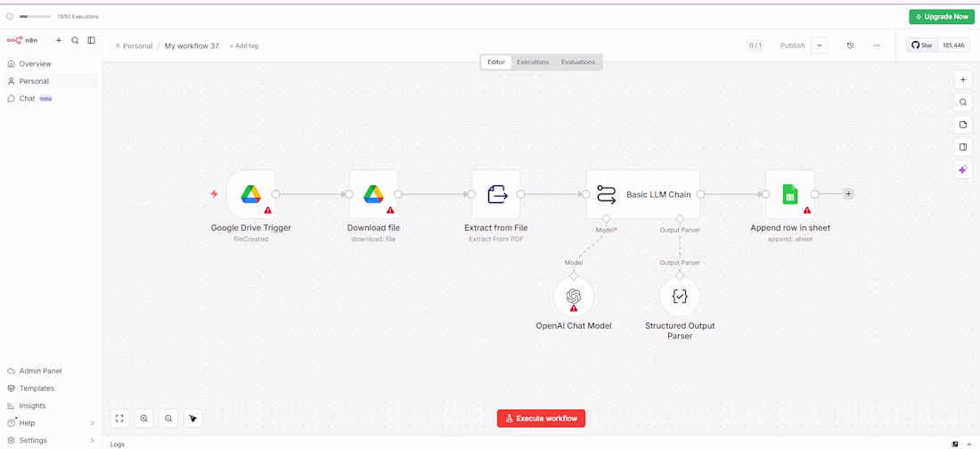This screenshot has width=980, height=449.
Task: Open Personal in sidebar
Action: [50, 81]
